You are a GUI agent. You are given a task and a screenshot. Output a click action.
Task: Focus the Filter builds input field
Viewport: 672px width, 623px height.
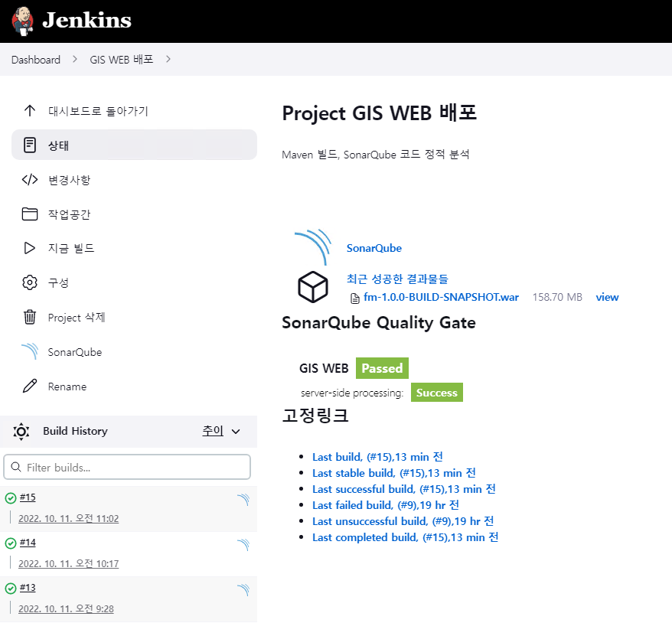[x=127, y=467]
